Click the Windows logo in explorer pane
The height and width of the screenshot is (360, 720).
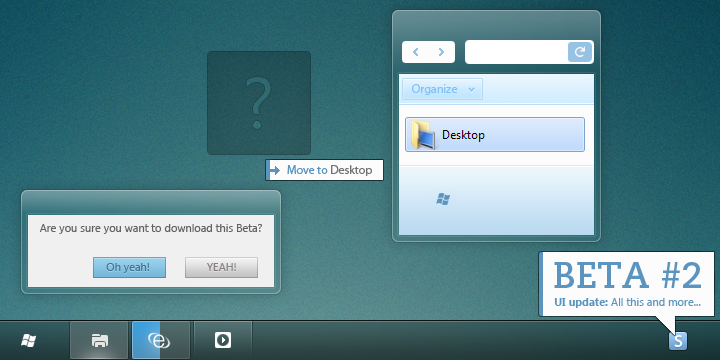[x=443, y=199]
